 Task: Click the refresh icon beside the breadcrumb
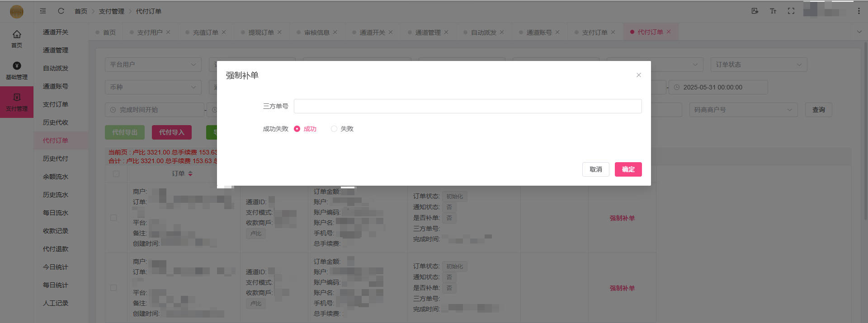point(61,11)
